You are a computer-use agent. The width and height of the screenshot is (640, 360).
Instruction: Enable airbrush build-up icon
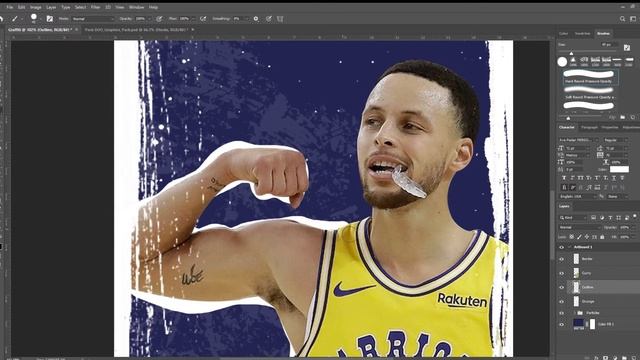(x=203, y=19)
